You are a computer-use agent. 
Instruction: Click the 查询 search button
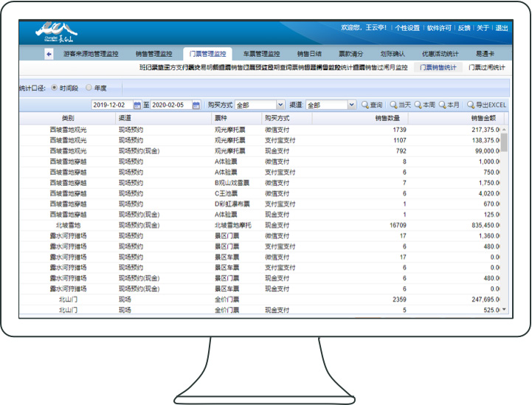(x=372, y=105)
